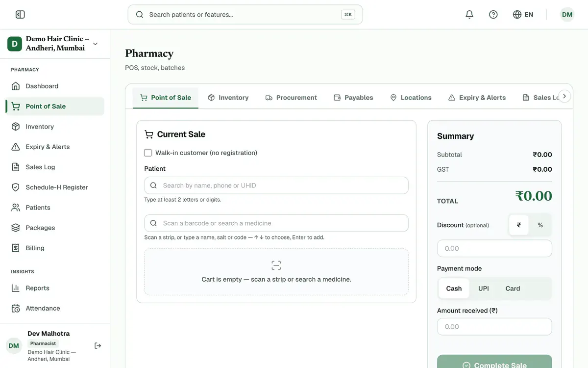This screenshot has height=368, width=588.
Task: Click the cart icon next to Current Sale
Action: coord(149,134)
